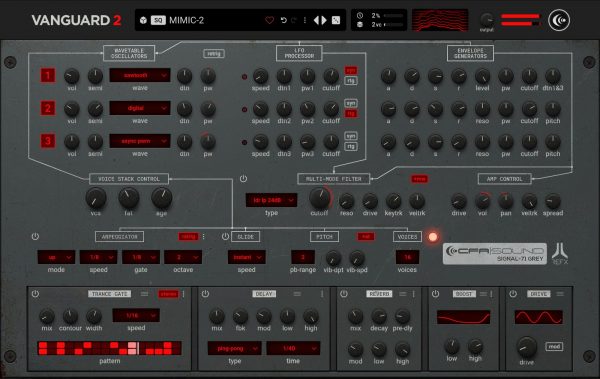Click the output volume knob in header
Viewport: 600px width, 379px height.
(487, 19)
